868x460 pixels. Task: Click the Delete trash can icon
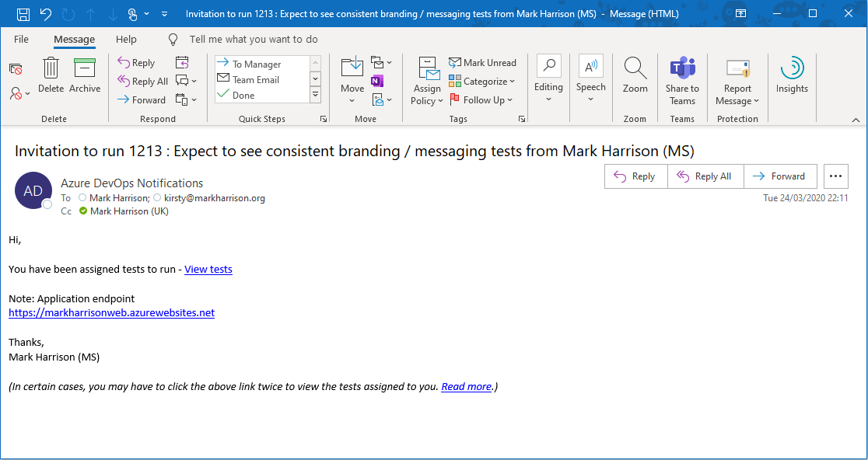tap(51, 70)
